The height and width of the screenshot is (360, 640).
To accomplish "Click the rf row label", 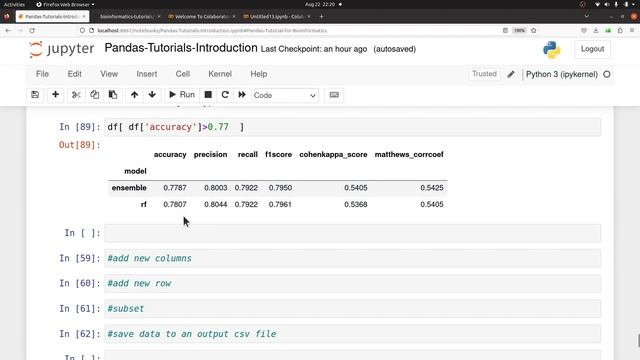I will click(144, 204).
